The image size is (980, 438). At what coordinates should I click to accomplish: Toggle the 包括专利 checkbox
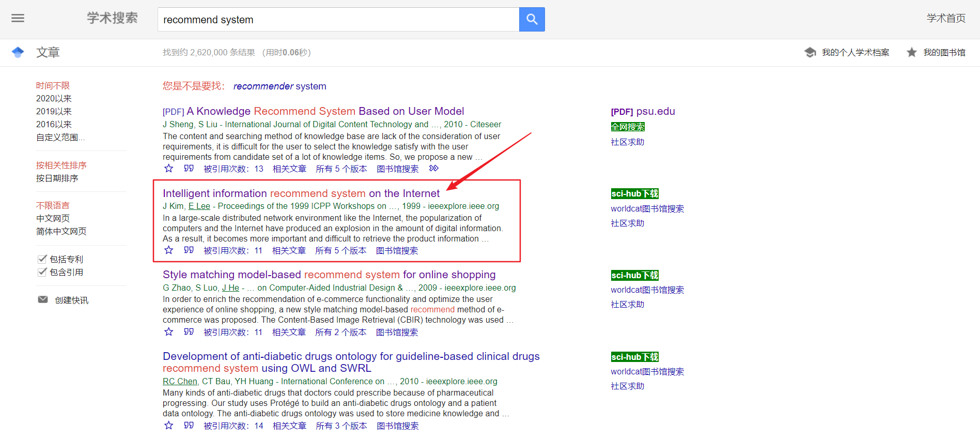tap(42, 259)
